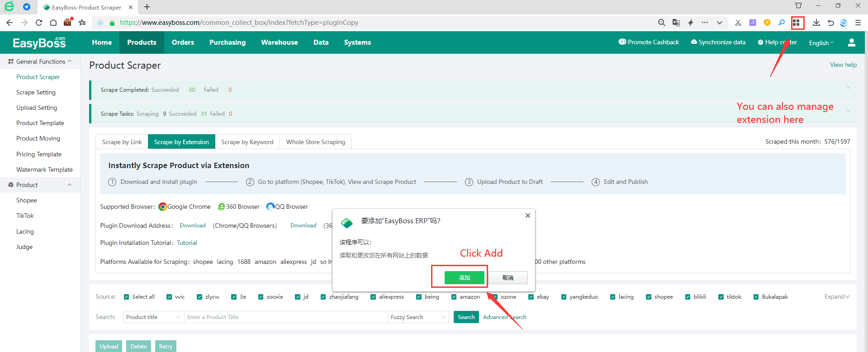Viewport: 868px width, 352px height.
Task: Open the three-dots more options icon
Action: point(705,22)
